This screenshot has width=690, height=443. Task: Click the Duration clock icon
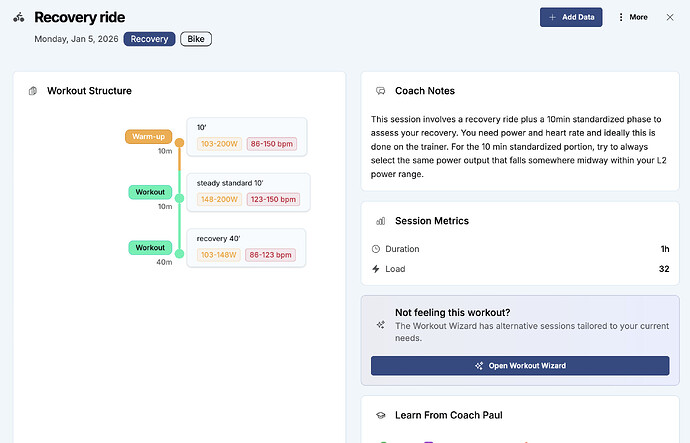click(x=376, y=249)
